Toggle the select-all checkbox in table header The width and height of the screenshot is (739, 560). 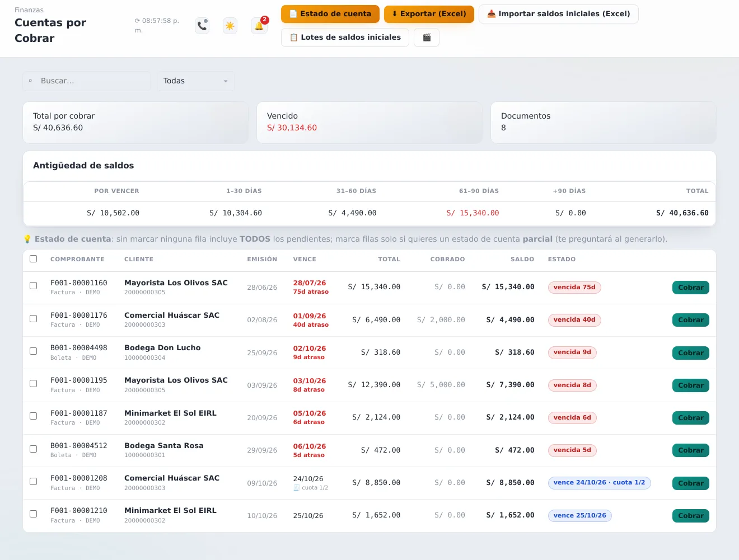34,259
